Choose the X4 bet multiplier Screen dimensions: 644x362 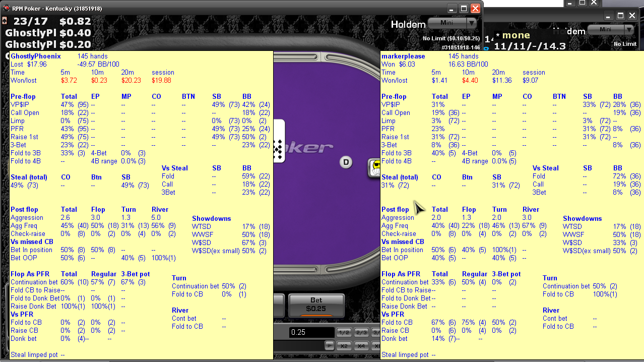(x=361, y=346)
